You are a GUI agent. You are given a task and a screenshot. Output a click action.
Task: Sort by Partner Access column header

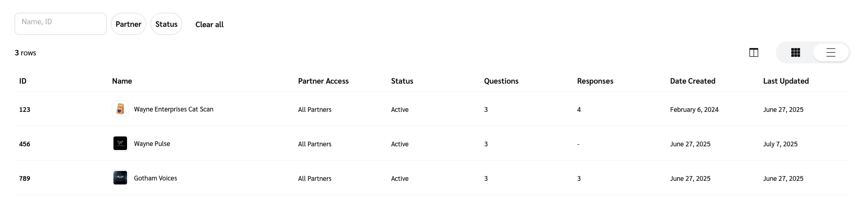click(x=323, y=81)
